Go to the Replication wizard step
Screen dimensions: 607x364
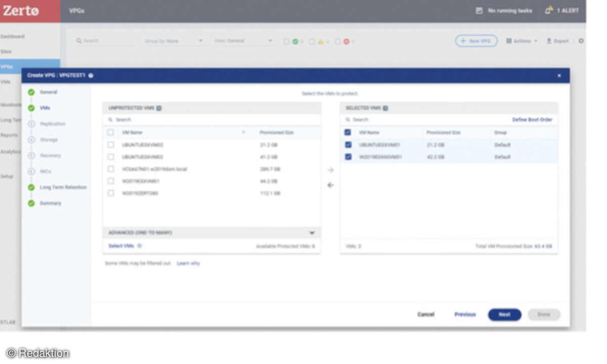click(53, 124)
